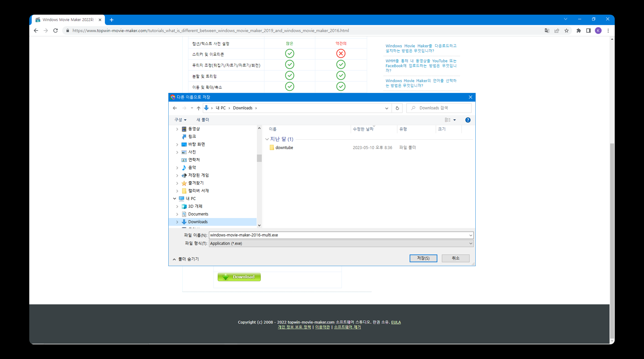The width and height of the screenshot is (644, 359).
Task: Go up one folder level in dialog
Action: coord(198,108)
